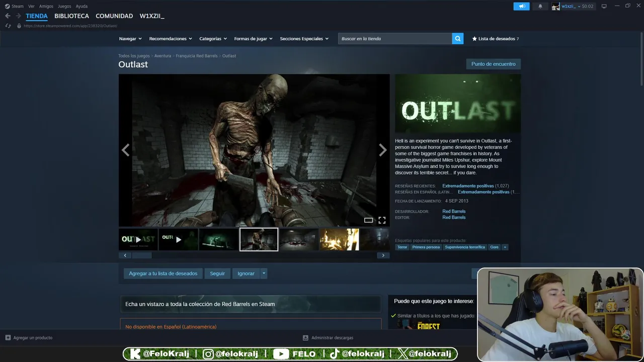This screenshot has height=362, width=644.
Task: Open the Formas de jugar dropdown
Action: (253, 39)
